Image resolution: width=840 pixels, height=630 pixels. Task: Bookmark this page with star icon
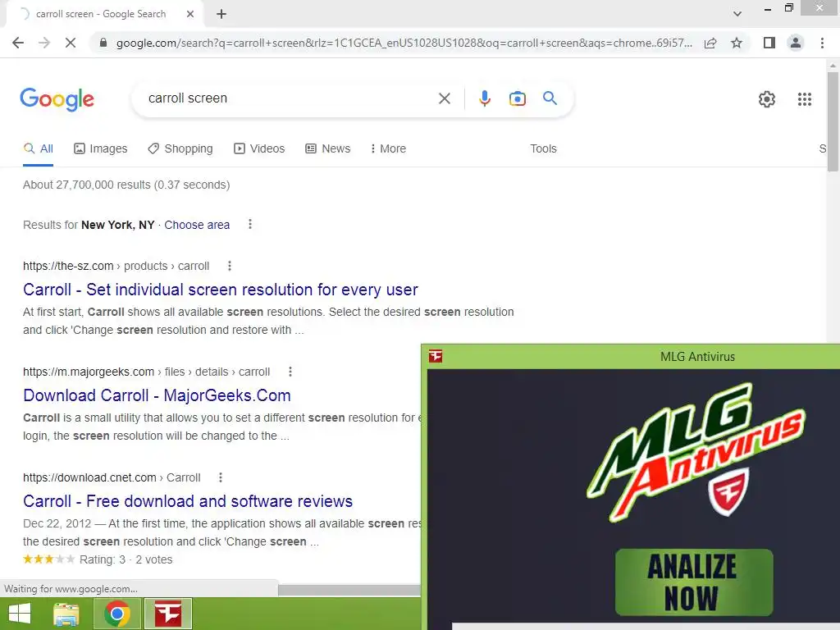(737, 43)
